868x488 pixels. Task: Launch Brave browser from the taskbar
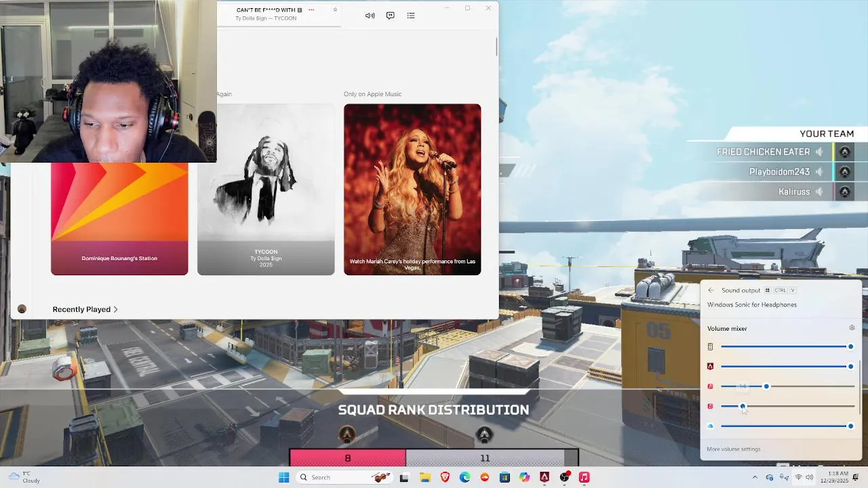pos(445,477)
